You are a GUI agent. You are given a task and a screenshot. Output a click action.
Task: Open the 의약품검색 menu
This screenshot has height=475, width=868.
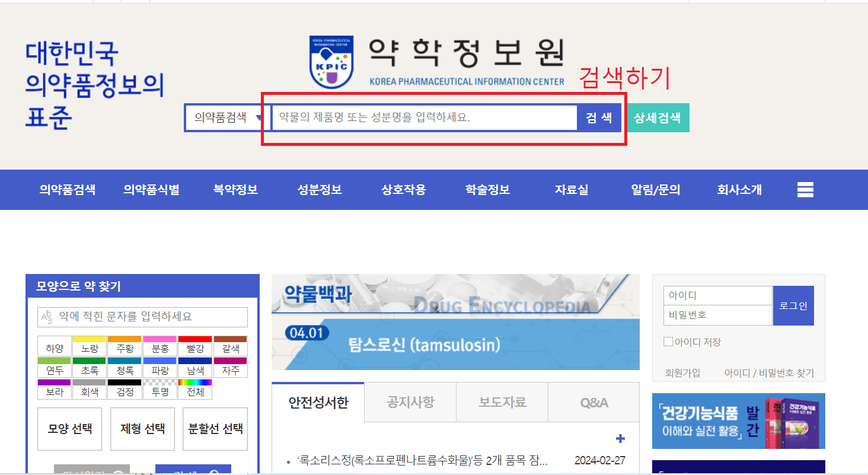tap(68, 190)
